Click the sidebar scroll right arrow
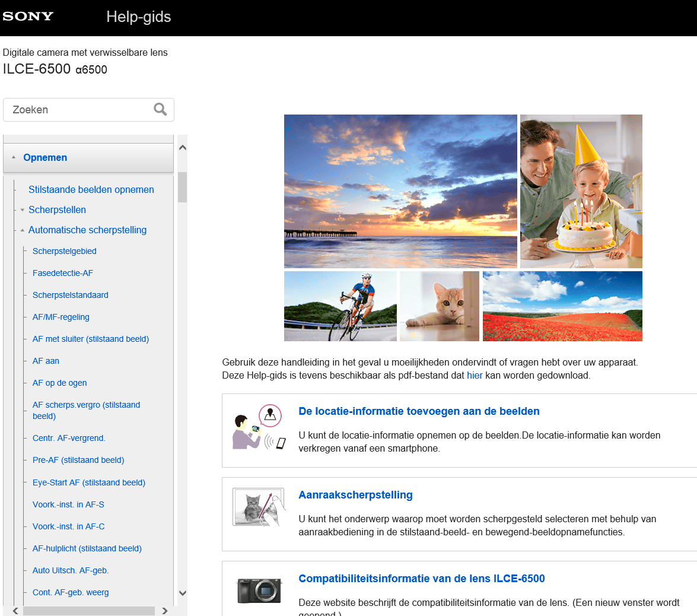 [165, 611]
